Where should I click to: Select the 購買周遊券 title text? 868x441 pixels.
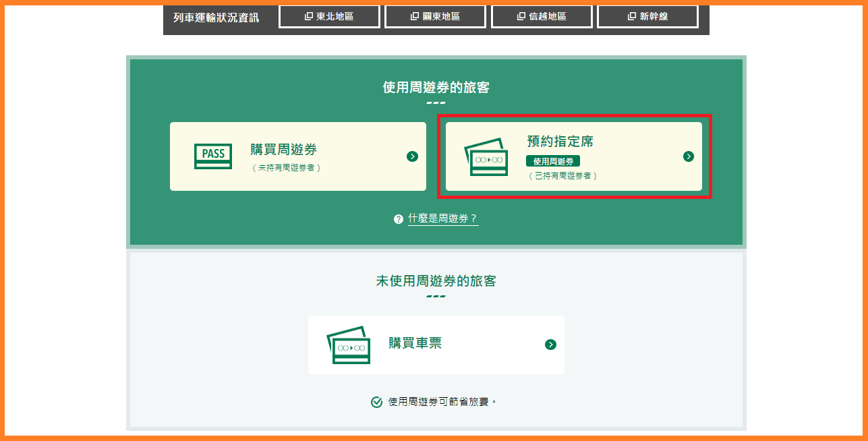pyautogui.click(x=283, y=150)
